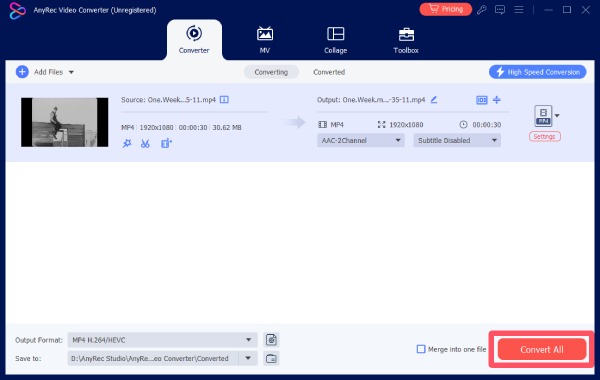Screen dimensions: 600x380
Task: Open the Output Format MP4 H.264/HEVC dropdown
Action: (x=162, y=340)
